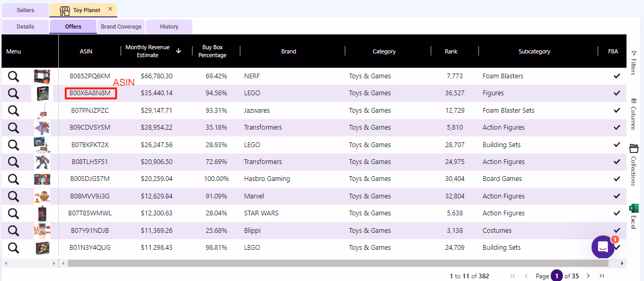Export the table to Excel
Screen dimensions: 644x281
coord(633,216)
